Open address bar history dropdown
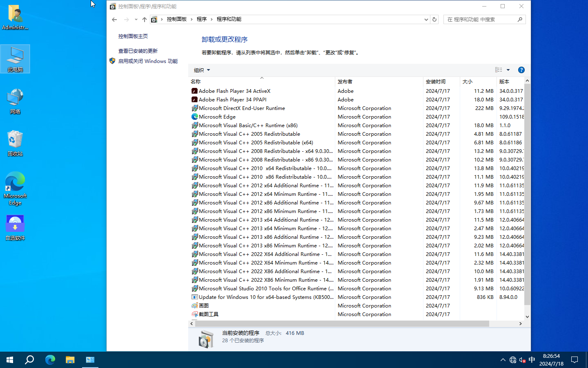Image resolution: width=588 pixels, height=368 pixels. point(426,19)
